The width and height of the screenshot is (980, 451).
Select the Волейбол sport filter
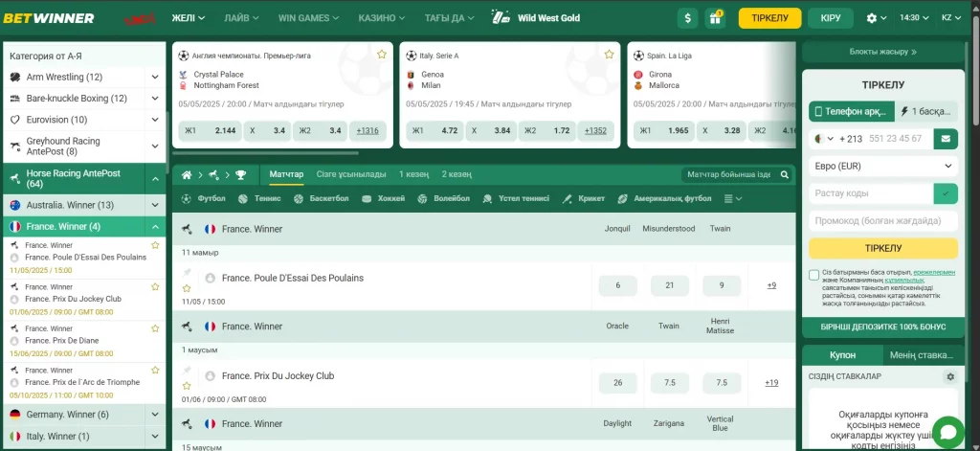443,199
